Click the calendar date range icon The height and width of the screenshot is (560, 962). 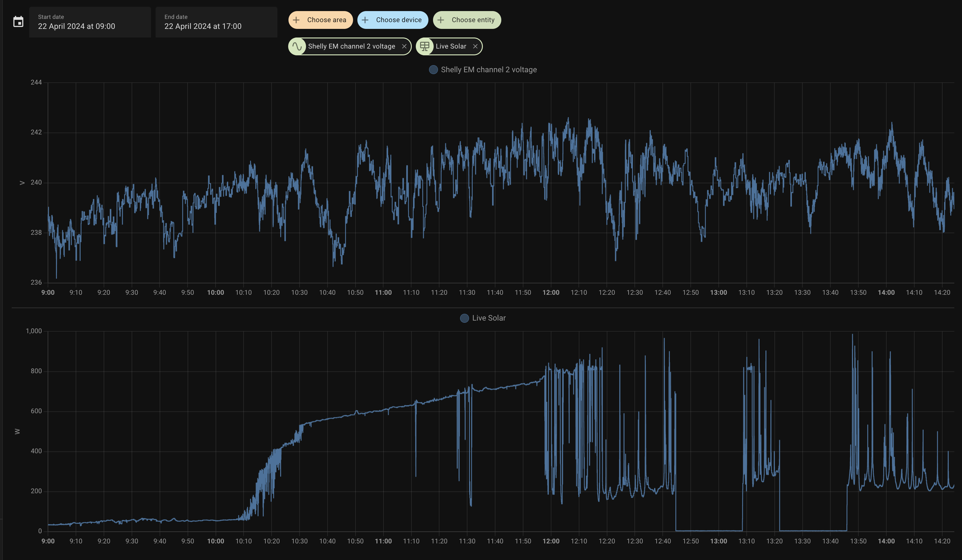point(18,22)
